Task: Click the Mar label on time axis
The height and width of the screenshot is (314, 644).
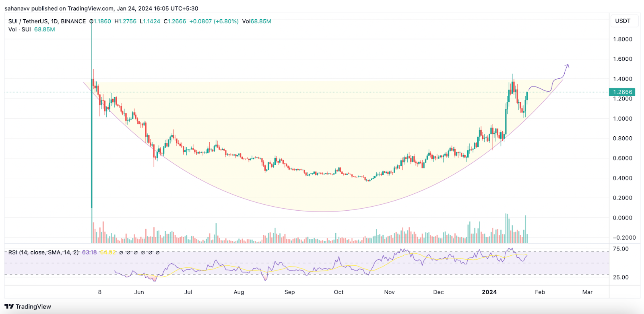Action: [587, 292]
